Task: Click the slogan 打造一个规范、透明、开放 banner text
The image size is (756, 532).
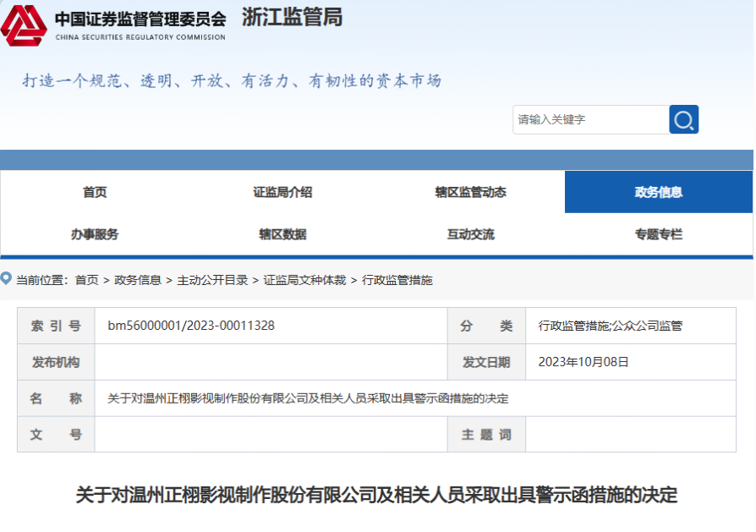Action: coord(232,80)
